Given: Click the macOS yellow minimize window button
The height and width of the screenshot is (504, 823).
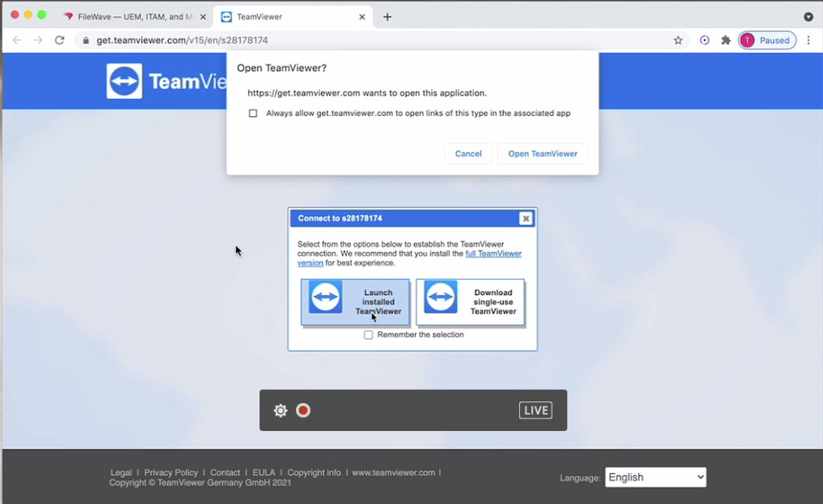Looking at the screenshot, I should point(28,15).
